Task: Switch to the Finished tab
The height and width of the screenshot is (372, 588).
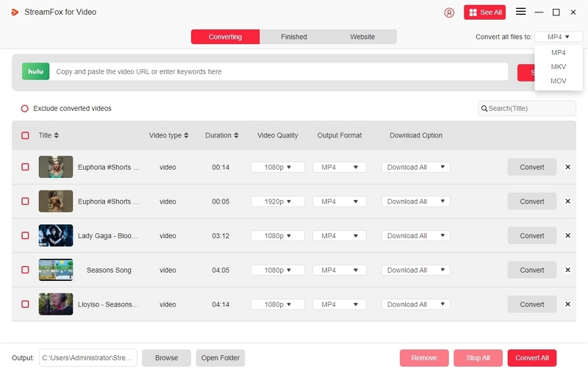Action: click(294, 37)
